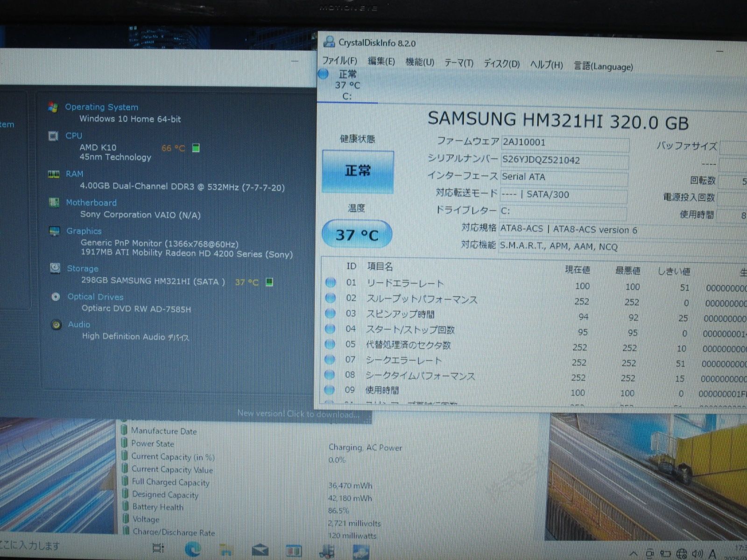The height and width of the screenshot is (560, 747).
Task: Click the 正常 health status button
Action: [358, 171]
